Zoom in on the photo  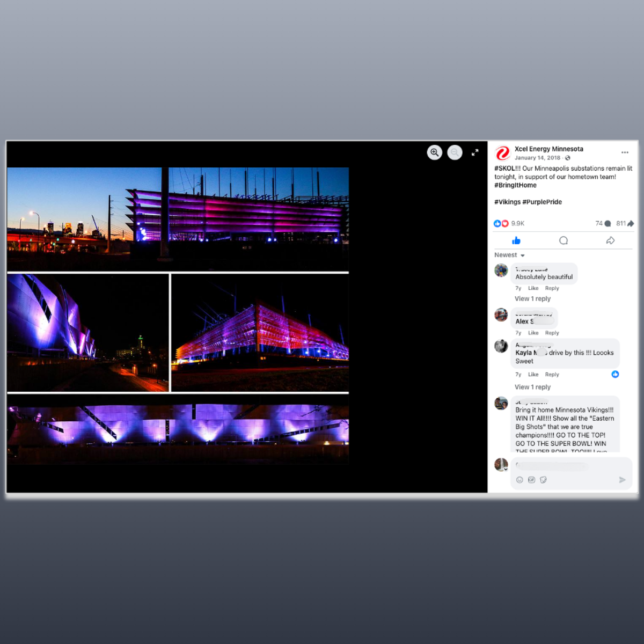tap(435, 152)
